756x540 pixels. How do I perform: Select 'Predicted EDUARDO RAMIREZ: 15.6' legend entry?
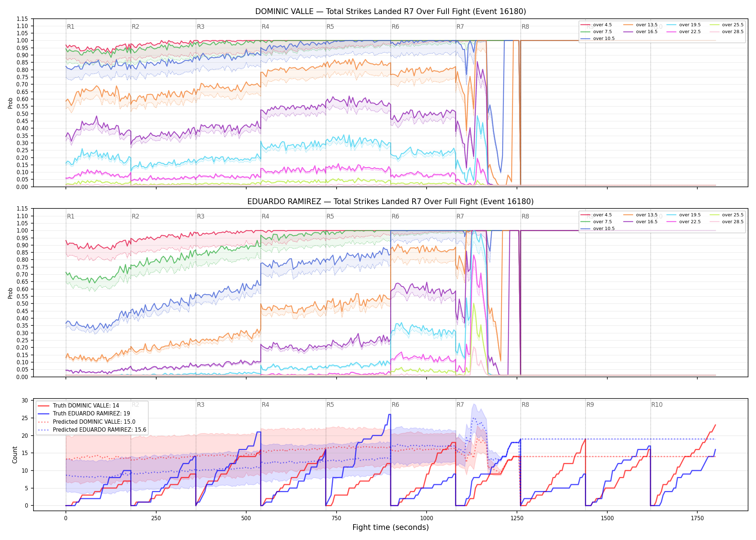(92, 430)
